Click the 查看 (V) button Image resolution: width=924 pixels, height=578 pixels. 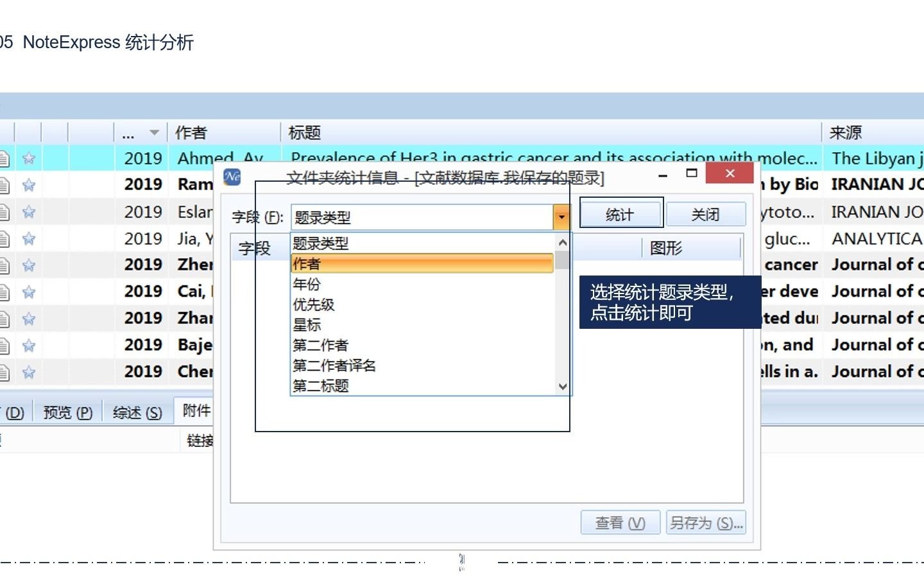pyautogui.click(x=620, y=523)
